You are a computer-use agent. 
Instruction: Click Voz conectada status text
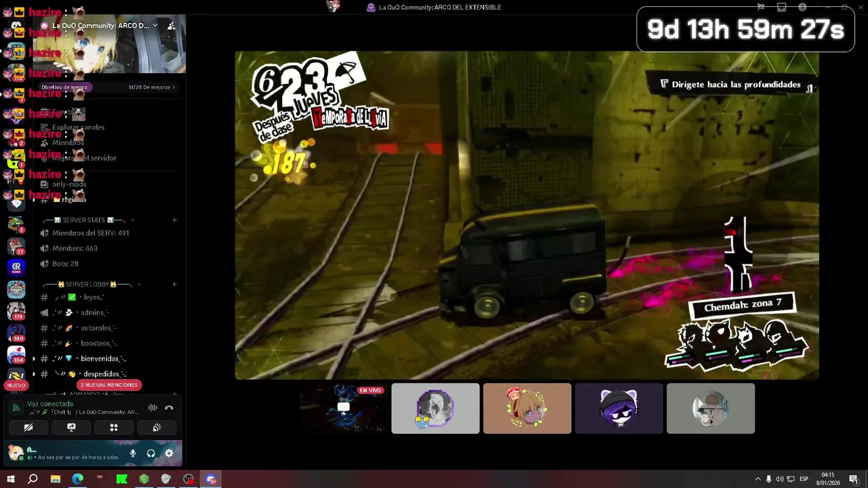coord(50,404)
